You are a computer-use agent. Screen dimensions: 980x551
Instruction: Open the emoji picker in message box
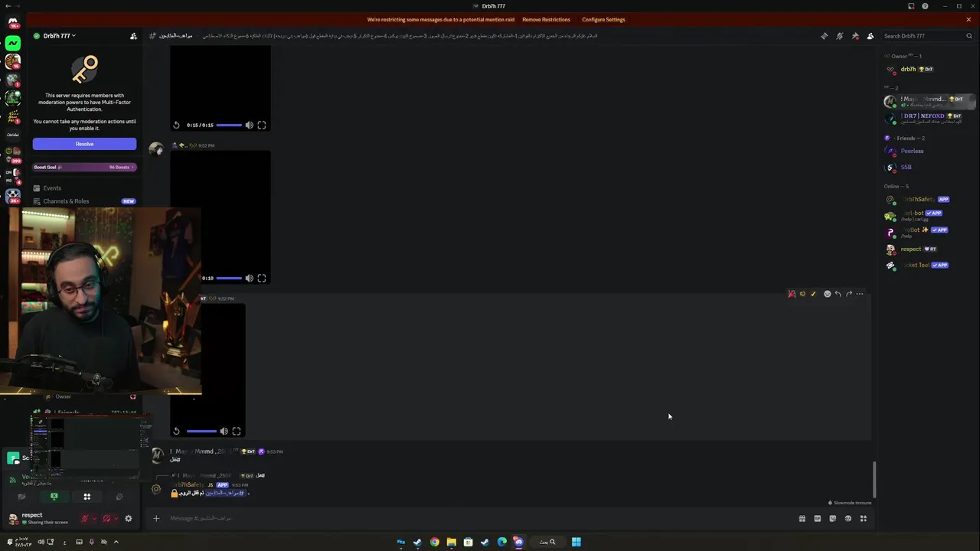pos(848,518)
